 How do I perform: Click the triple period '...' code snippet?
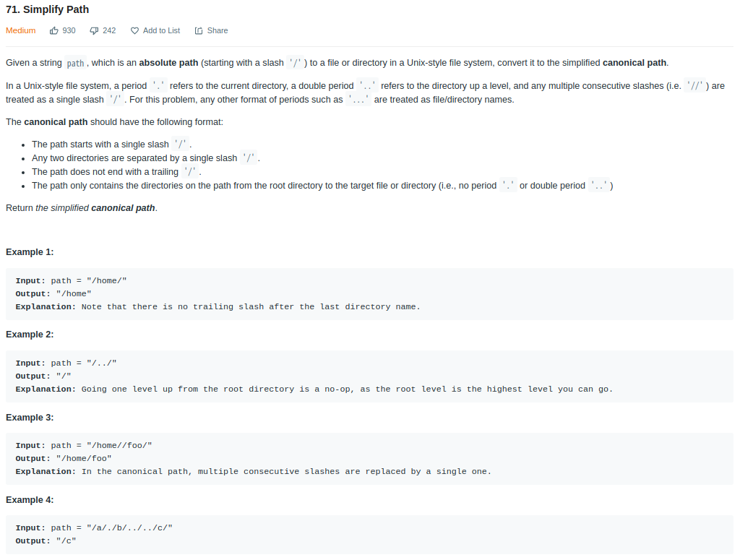358,100
